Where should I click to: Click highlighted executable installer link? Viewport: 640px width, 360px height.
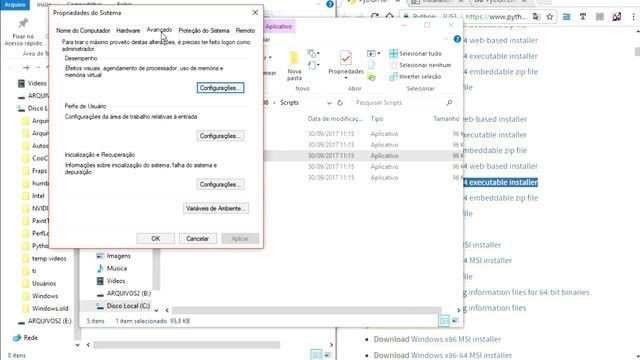(501, 182)
